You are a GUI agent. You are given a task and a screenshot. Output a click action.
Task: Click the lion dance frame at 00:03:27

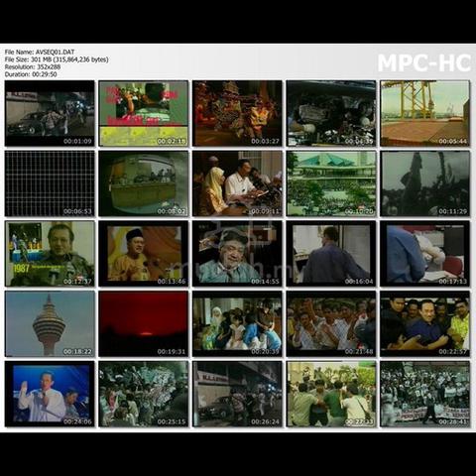point(237,113)
